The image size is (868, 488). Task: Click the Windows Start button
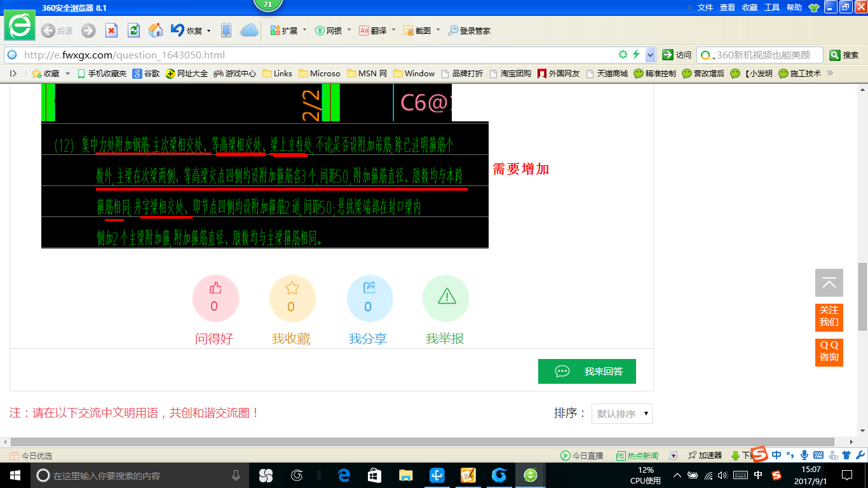(14, 475)
